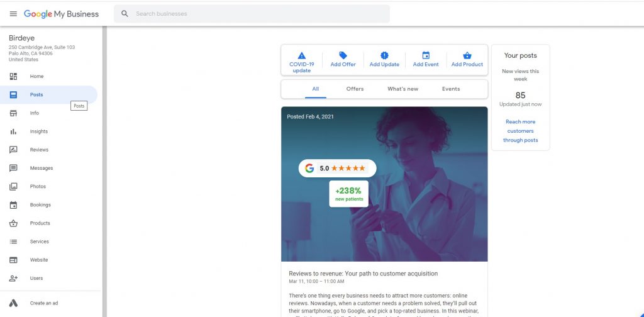Click the Products basket icon
Screen dimensions: 644x317
pyautogui.click(x=13, y=223)
